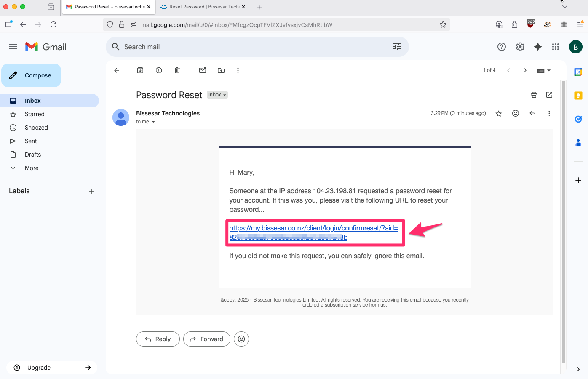Open Google Keep side panel

click(578, 96)
